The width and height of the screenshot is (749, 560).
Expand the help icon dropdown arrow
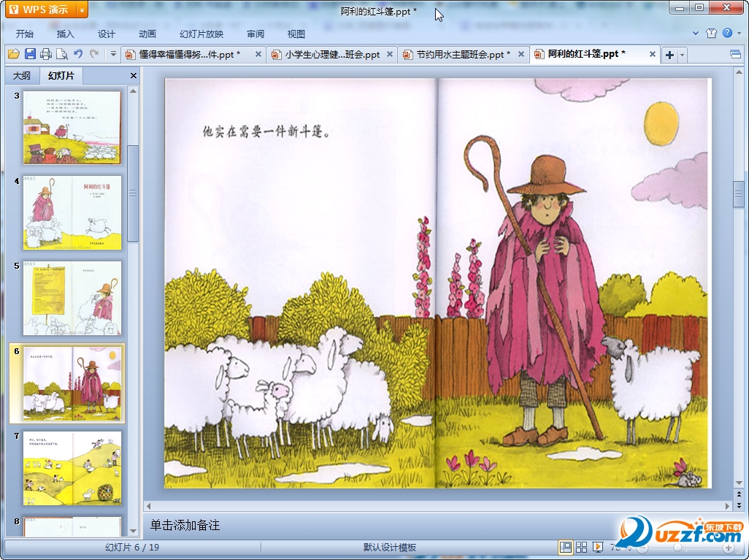[x=739, y=34]
